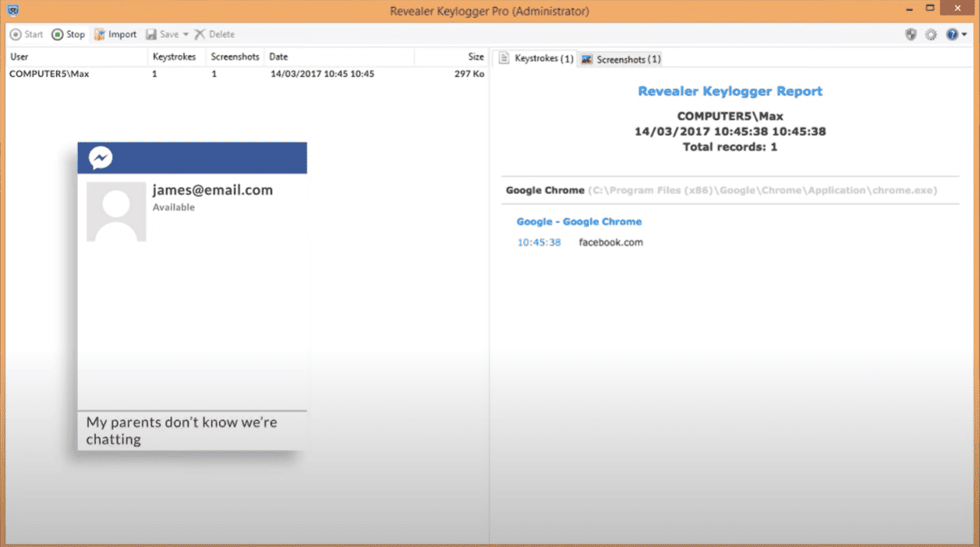This screenshot has width=980, height=547.
Task: Open the Google - Google Chrome entry
Action: (578, 221)
